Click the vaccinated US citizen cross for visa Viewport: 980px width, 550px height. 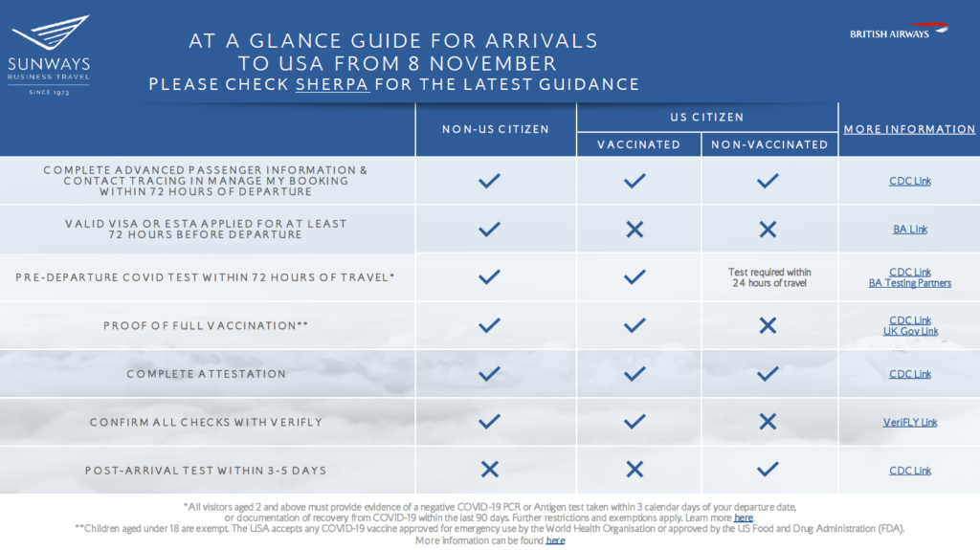click(x=634, y=230)
